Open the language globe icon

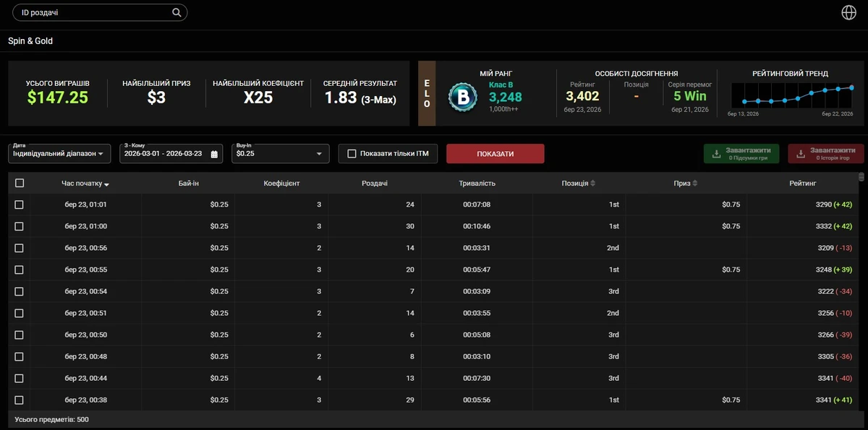849,12
